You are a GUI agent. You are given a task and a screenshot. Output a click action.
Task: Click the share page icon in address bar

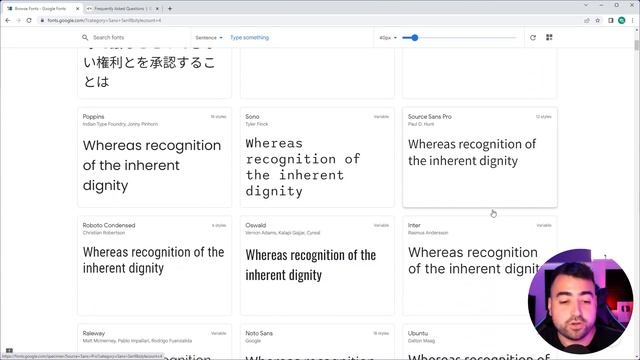click(587, 20)
